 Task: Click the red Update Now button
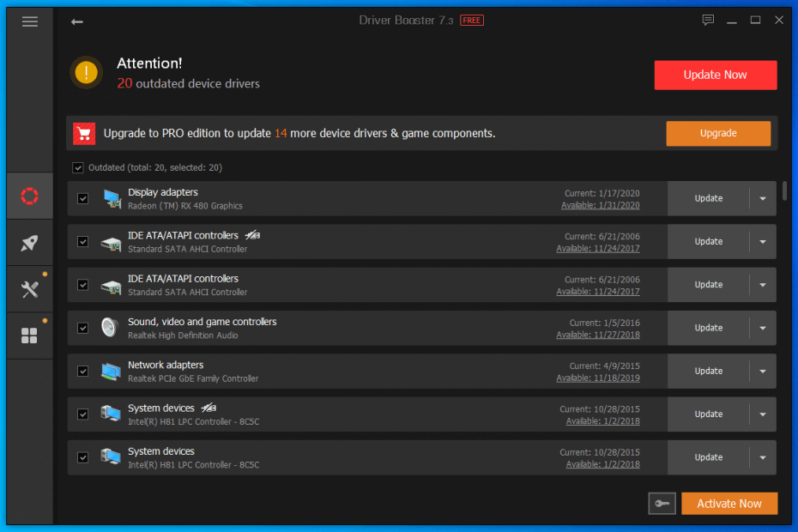point(716,75)
